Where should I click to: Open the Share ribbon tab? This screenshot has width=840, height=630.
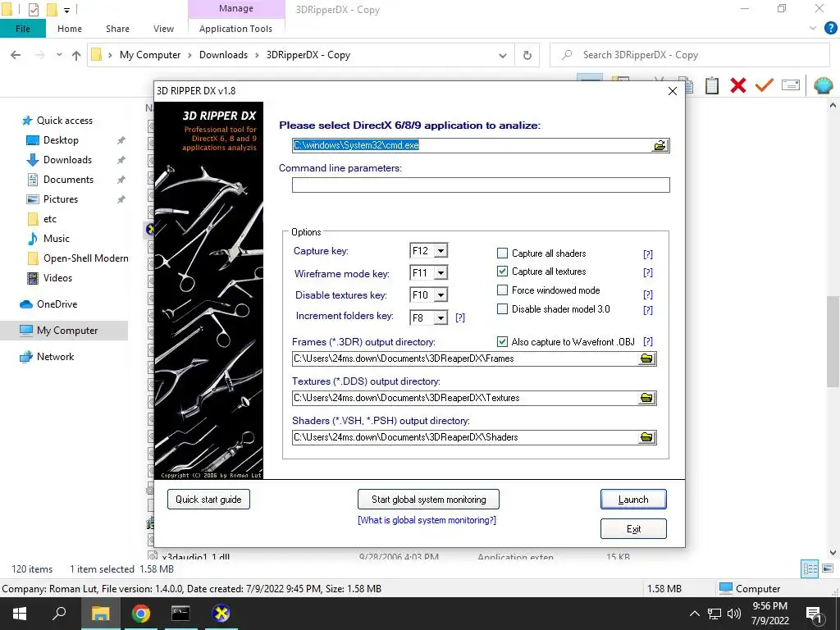117,29
